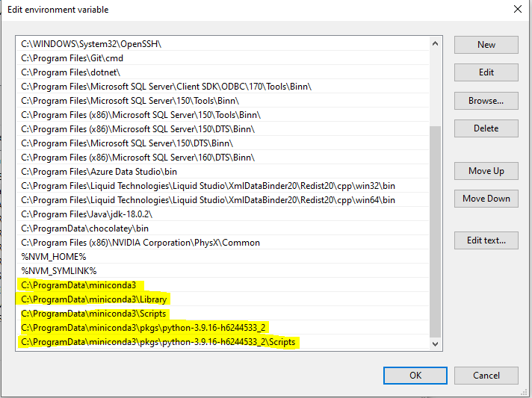This screenshot has height=398, width=532.
Task: Confirm changes with the OK button
Action: [x=415, y=376]
